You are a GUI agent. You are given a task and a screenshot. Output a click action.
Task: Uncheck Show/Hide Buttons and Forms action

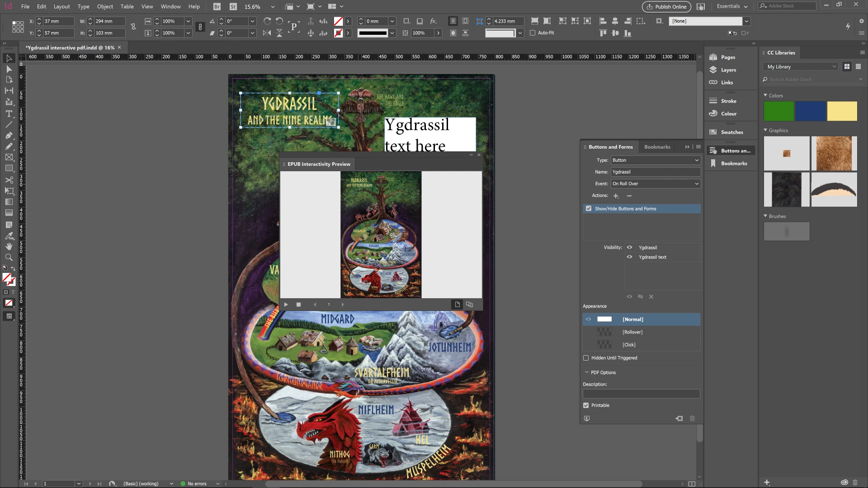coord(589,209)
